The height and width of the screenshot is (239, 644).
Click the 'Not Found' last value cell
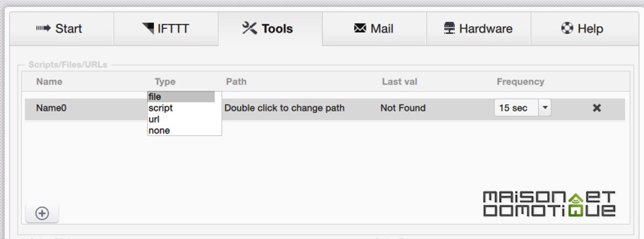click(x=403, y=108)
